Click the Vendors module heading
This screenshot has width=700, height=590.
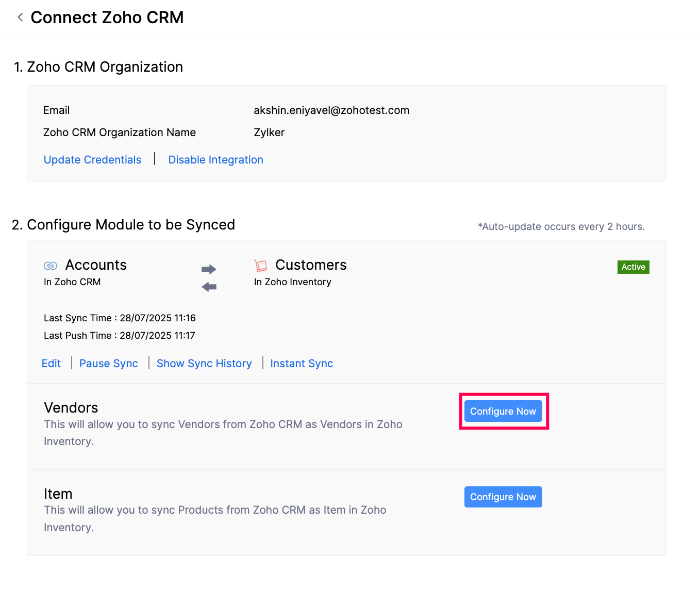click(x=71, y=407)
